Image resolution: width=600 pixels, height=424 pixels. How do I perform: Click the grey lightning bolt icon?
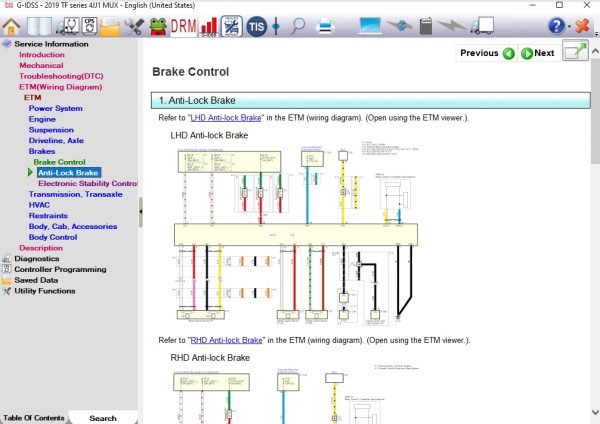pos(452,26)
